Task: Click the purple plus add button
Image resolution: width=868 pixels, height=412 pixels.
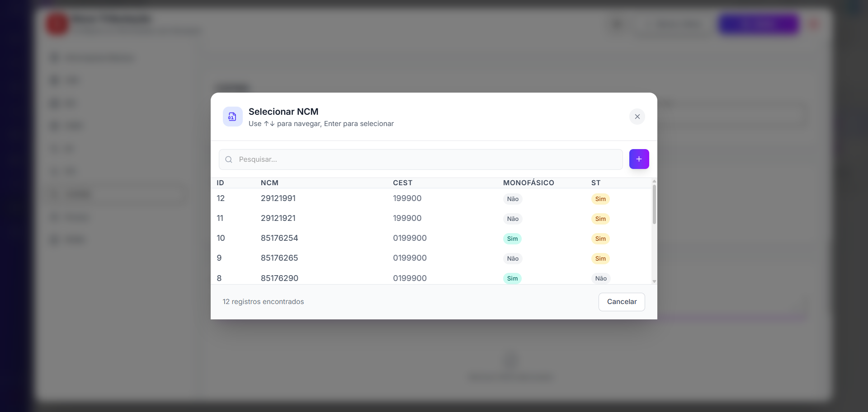Action: click(639, 159)
